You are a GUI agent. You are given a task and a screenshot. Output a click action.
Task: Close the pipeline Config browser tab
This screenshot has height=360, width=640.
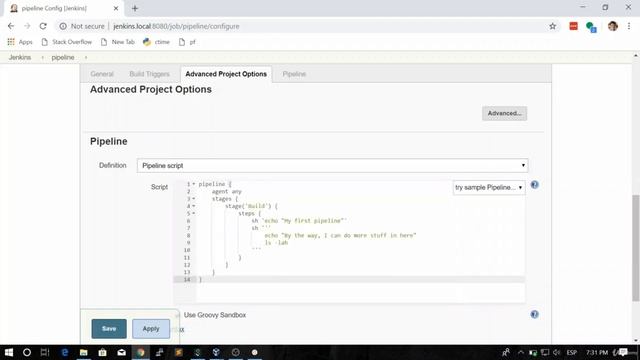(x=116, y=8)
